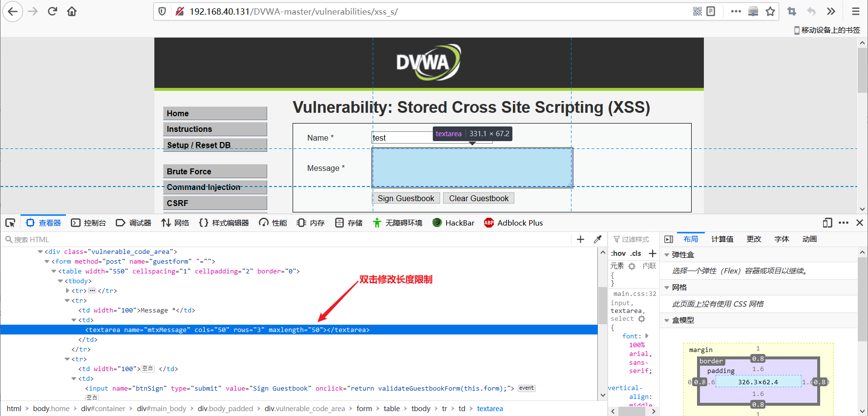
Task: Click the Clear Guestbook button
Action: tap(479, 198)
